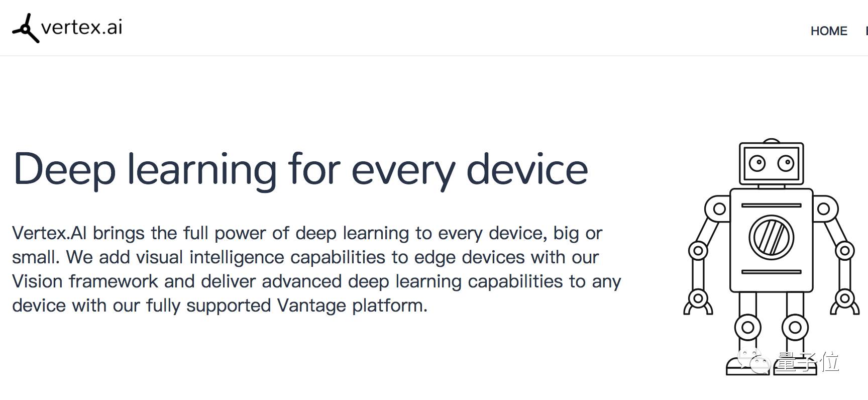Click the robot's right knee joint

pos(795,328)
